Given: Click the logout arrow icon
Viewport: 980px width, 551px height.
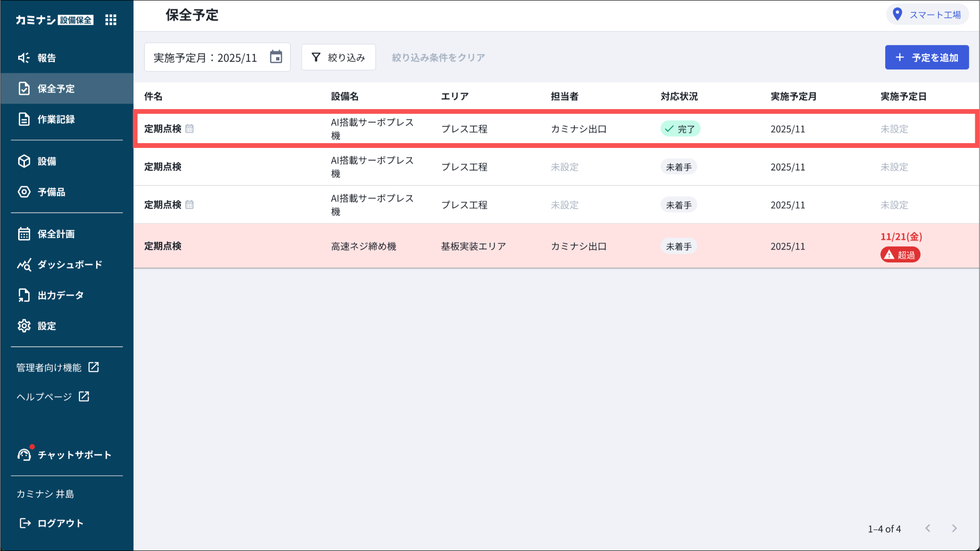Looking at the screenshot, I should (x=25, y=523).
